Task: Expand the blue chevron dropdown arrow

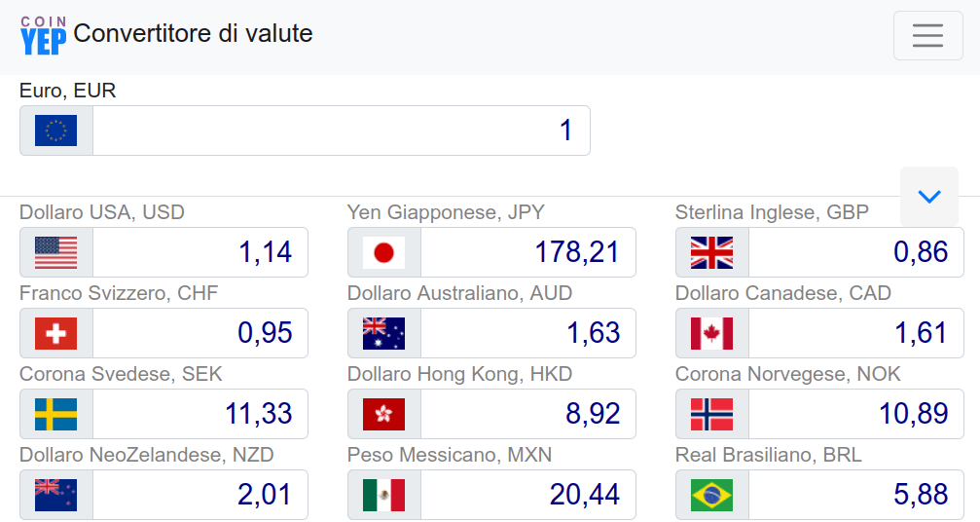Action: pos(929,197)
